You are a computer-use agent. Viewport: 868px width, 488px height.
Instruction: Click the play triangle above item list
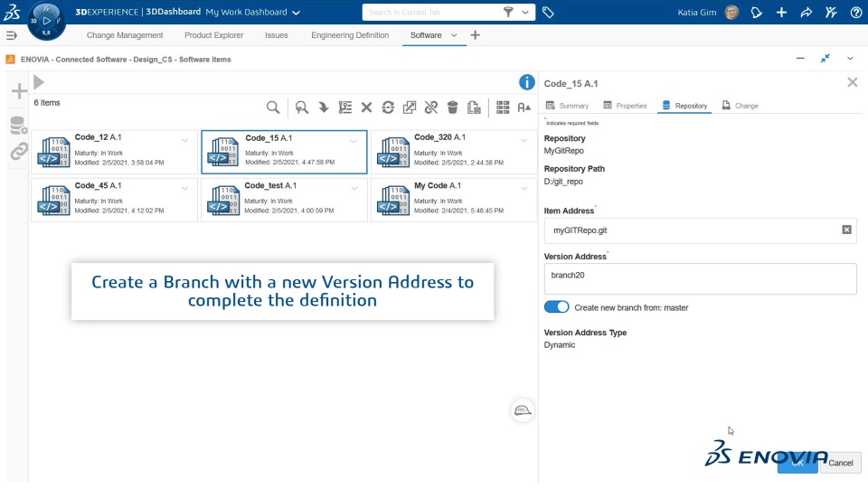point(39,82)
